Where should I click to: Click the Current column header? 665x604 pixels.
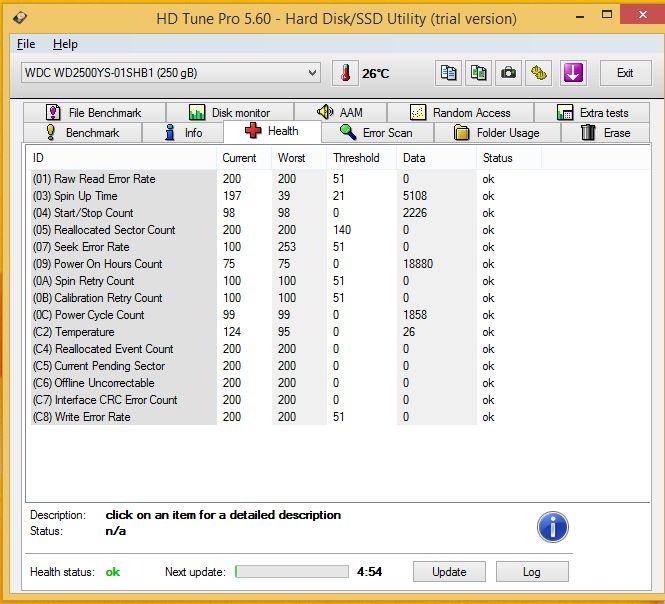(x=244, y=158)
